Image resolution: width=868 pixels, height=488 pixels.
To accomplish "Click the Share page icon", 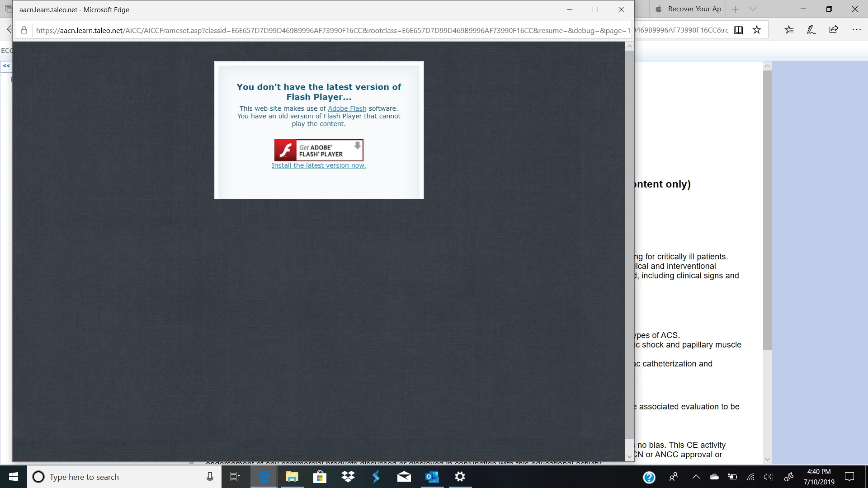I will (x=834, y=30).
